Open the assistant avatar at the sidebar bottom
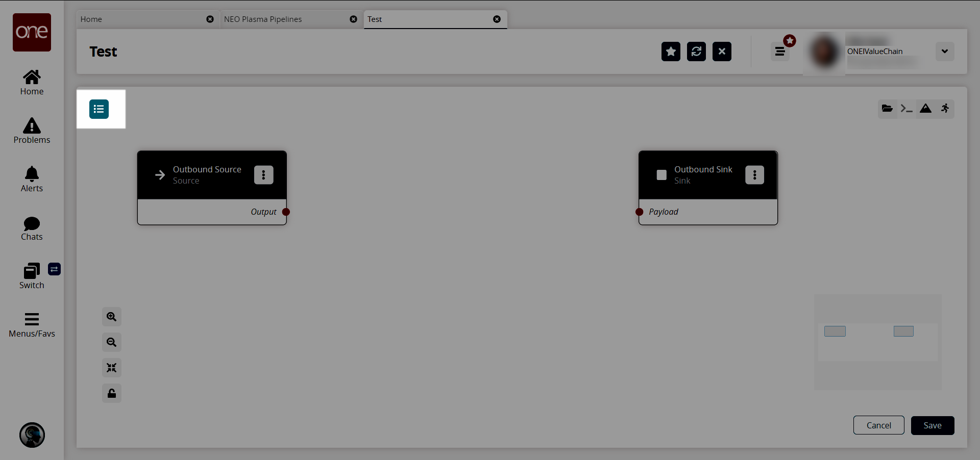Image resolution: width=980 pixels, height=460 pixels. (x=32, y=435)
